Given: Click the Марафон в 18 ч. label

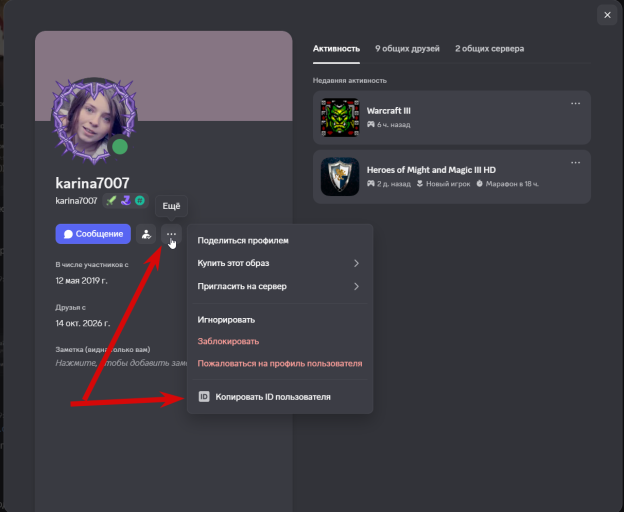Looking at the screenshot, I should (x=512, y=184).
